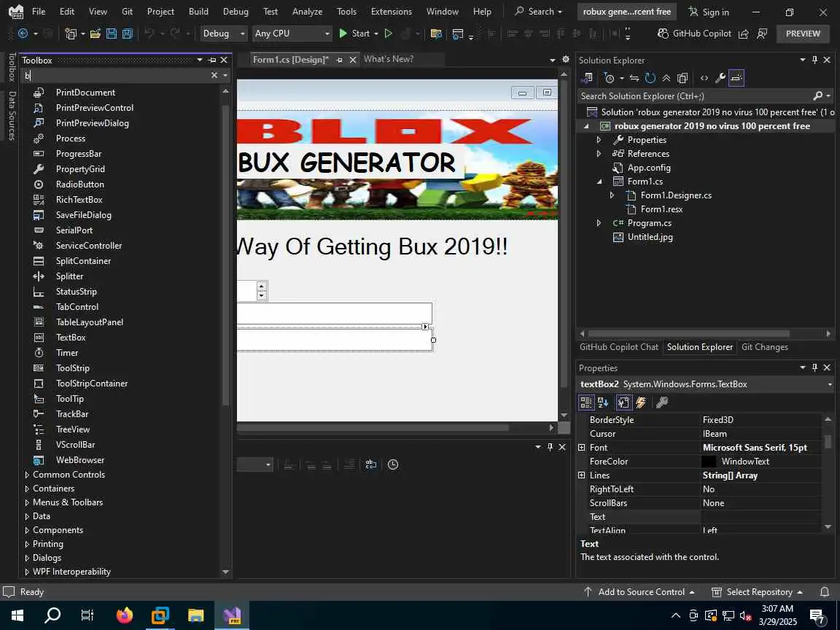Click the black ForeColor swatch in Properties
This screenshot has width=840, height=630.
coord(709,462)
